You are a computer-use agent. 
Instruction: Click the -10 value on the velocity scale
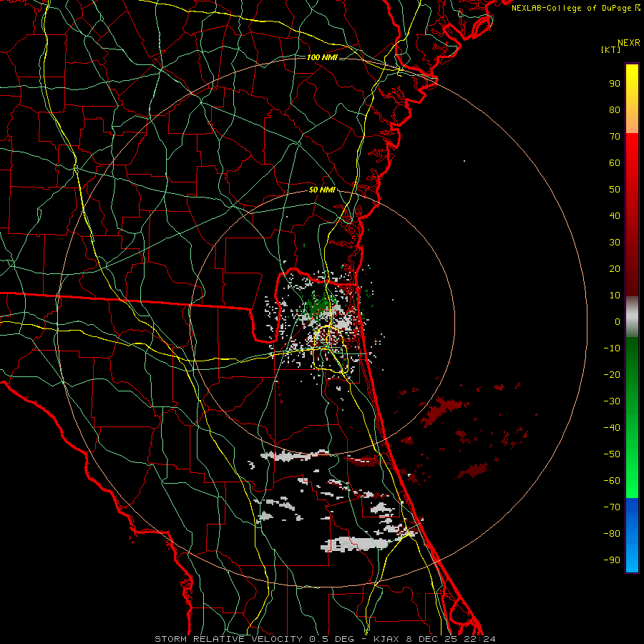tap(612, 348)
